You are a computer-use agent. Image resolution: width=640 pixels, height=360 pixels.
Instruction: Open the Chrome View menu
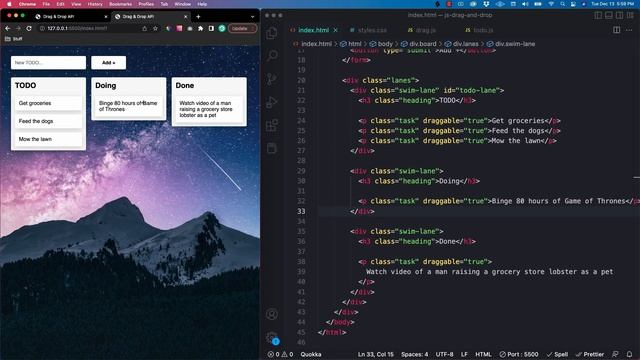76,4
